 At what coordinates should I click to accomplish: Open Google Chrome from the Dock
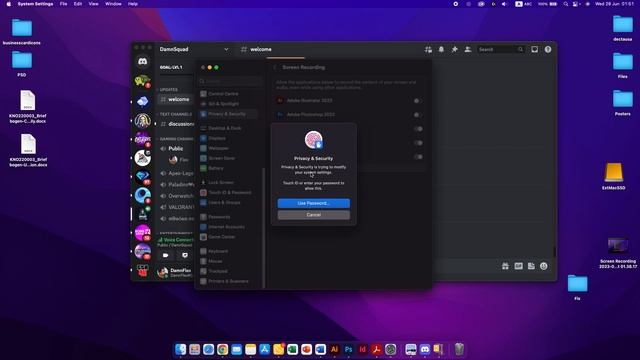[x=222, y=349]
